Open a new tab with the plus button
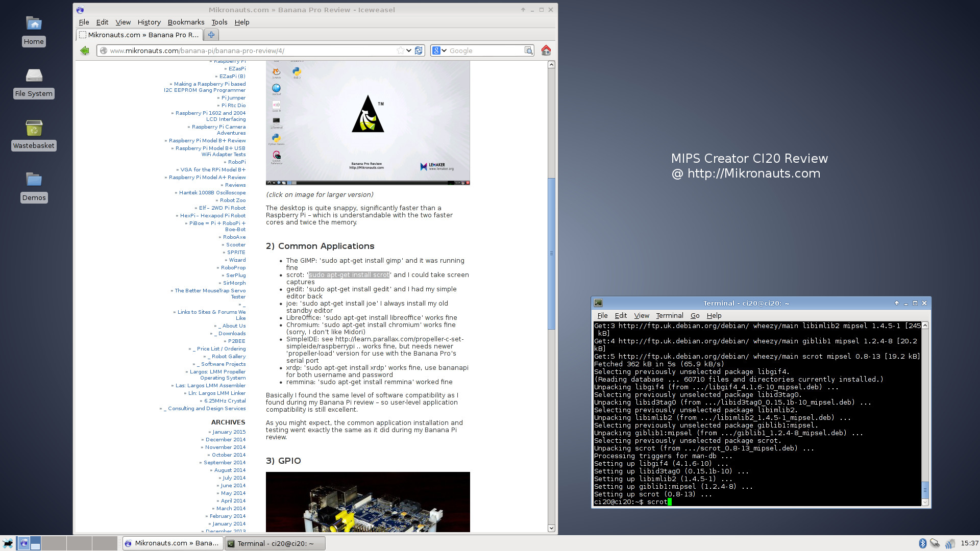 pyautogui.click(x=211, y=35)
